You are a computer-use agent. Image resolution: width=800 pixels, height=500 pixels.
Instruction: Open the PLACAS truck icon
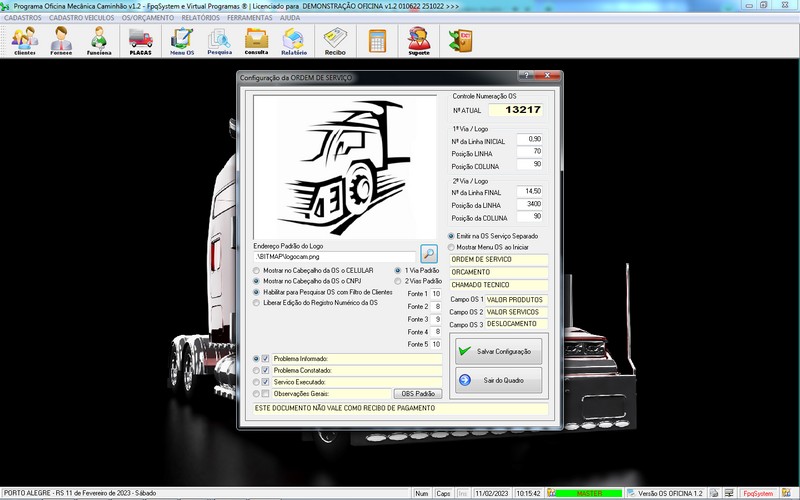click(140, 40)
